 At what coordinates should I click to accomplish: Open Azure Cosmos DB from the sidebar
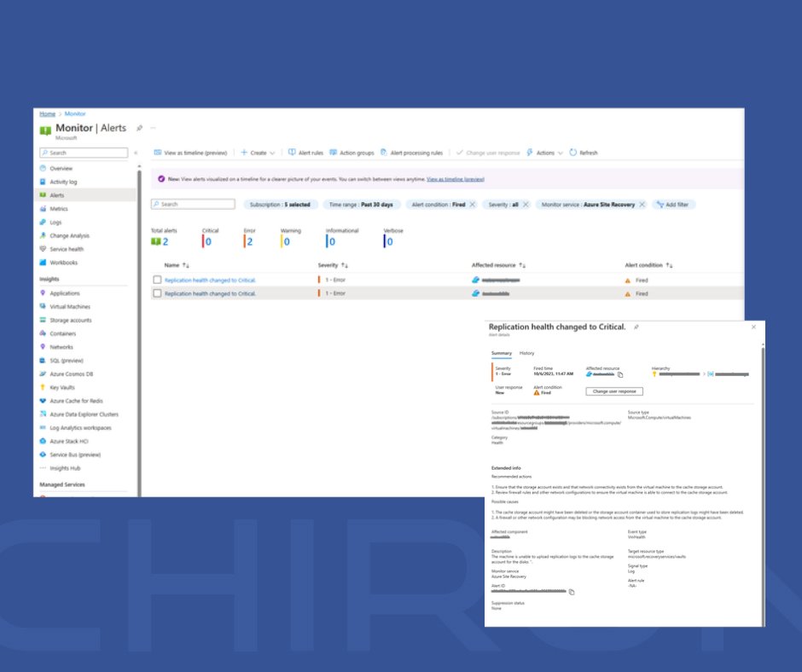70,374
